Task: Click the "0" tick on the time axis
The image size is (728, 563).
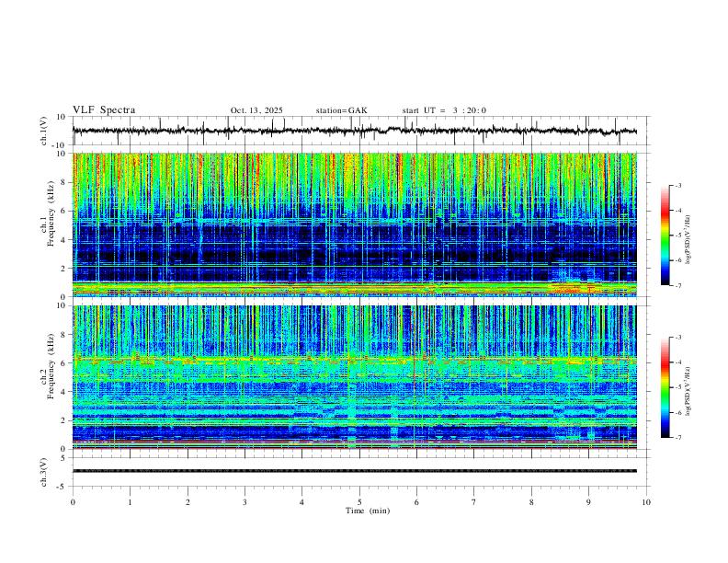Action: (73, 502)
